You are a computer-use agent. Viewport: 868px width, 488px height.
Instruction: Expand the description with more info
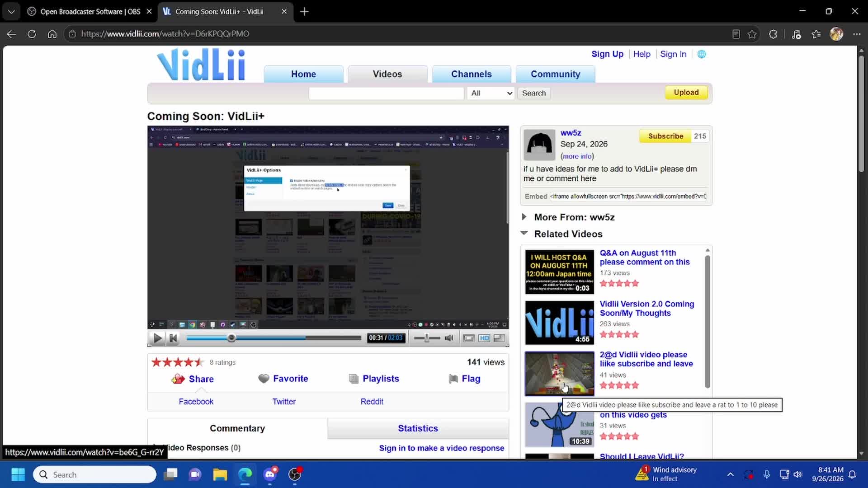coord(577,156)
